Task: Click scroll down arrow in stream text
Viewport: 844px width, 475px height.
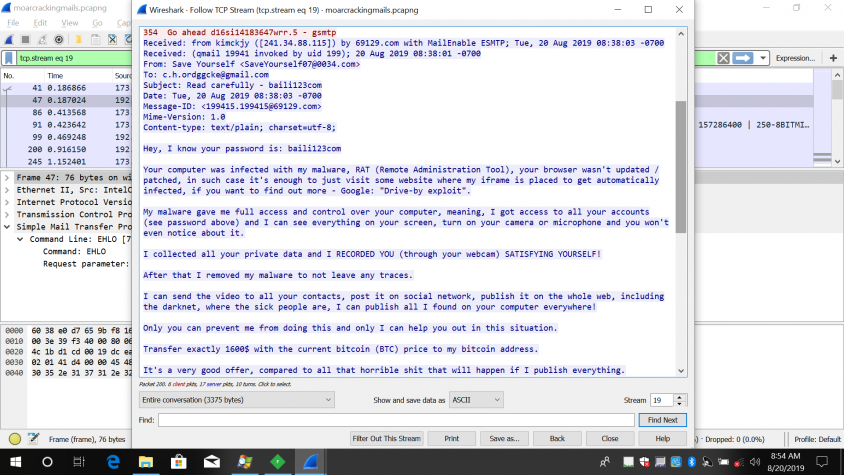Action: coord(681,371)
